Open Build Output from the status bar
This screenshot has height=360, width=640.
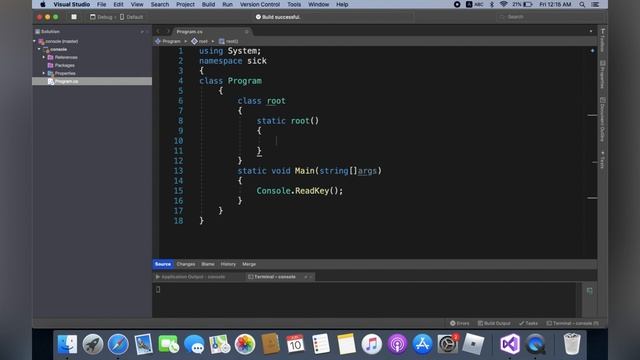pos(494,323)
